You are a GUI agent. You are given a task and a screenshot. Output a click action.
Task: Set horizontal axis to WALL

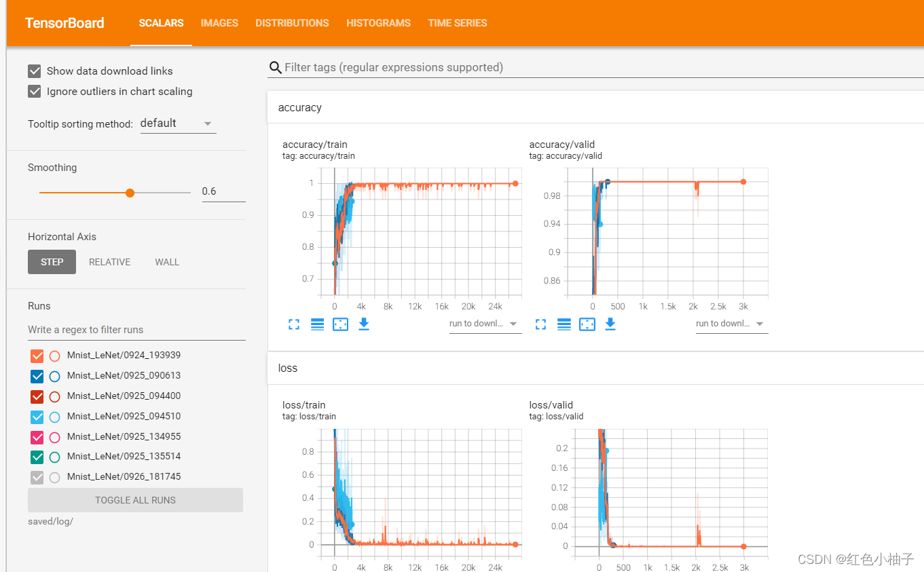(167, 262)
